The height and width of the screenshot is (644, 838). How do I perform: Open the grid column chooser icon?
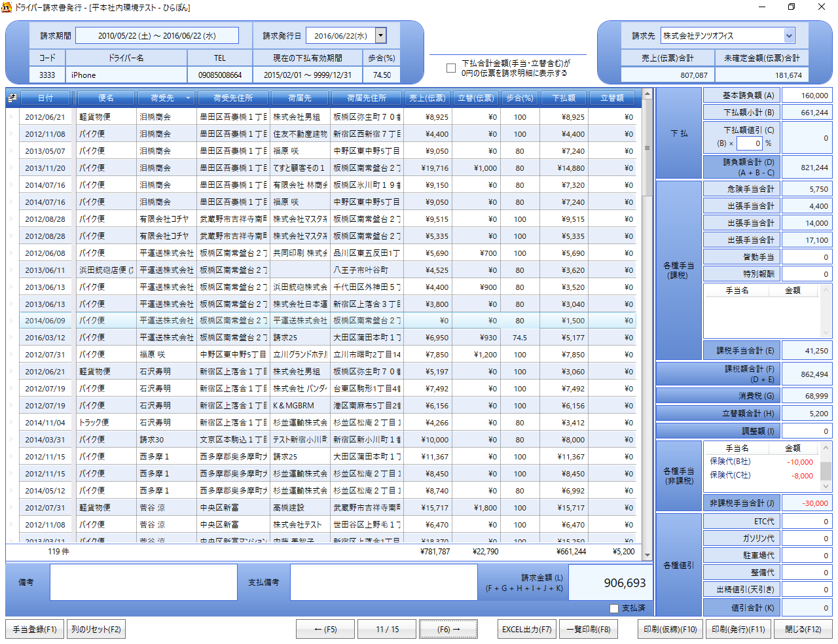click(x=12, y=98)
